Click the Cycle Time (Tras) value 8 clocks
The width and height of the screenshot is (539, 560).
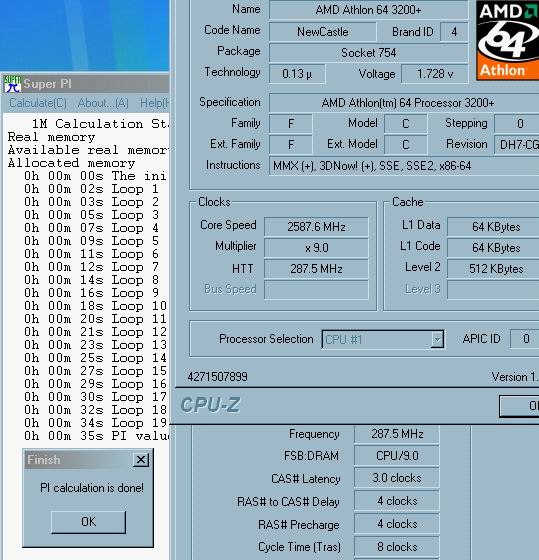[x=397, y=547]
